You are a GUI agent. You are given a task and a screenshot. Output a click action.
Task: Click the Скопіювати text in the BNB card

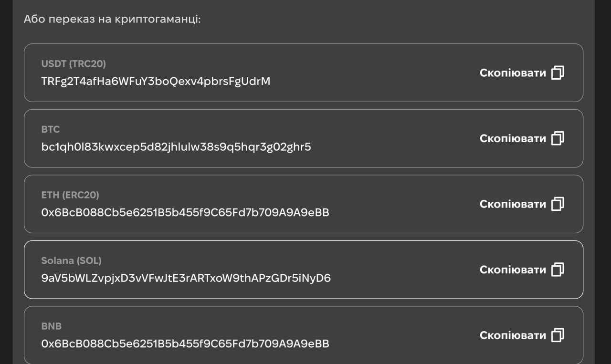pos(513,335)
